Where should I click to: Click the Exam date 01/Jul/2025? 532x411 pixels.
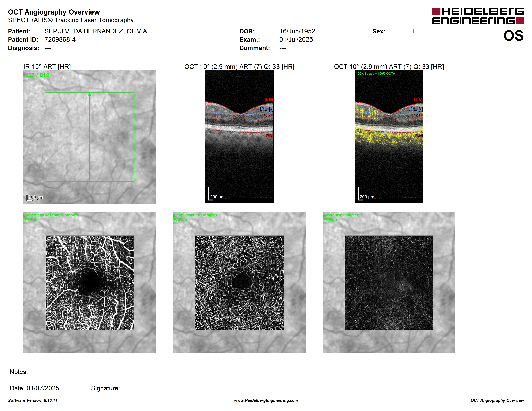tap(296, 40)
